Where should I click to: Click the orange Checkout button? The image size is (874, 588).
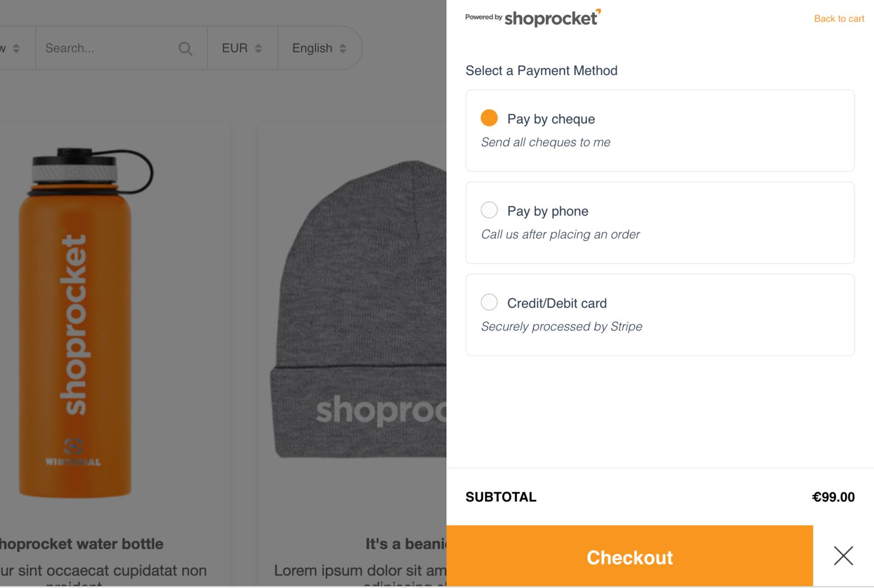629,557
